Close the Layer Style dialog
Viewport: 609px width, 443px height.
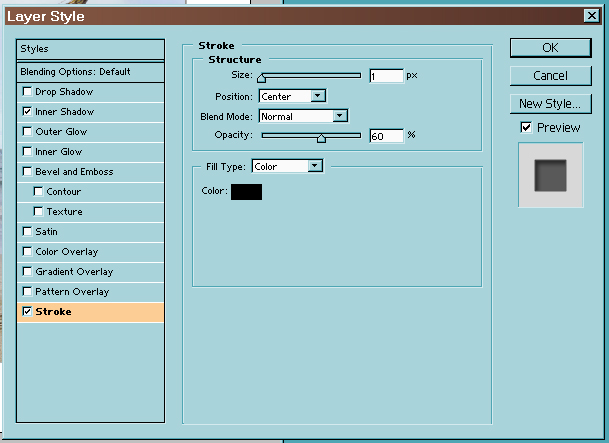click(592, 15)
